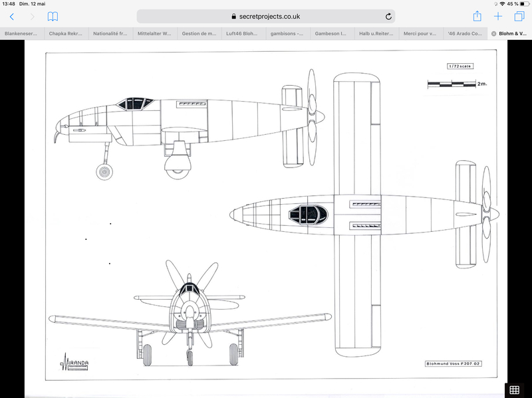The height and width of the screenshot is (398, 532).
Task: Tap the Safari back arrow
Action: pos(11,17)
